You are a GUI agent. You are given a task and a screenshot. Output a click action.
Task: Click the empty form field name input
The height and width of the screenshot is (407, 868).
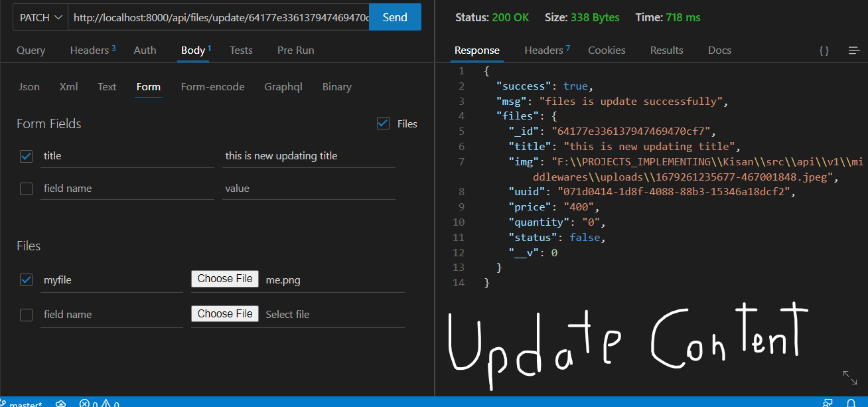pos(127,189)
